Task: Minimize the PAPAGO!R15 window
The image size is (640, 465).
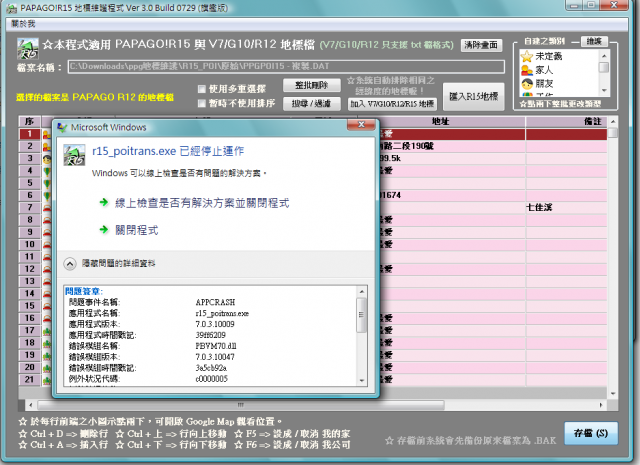Action: pos(574,5)
